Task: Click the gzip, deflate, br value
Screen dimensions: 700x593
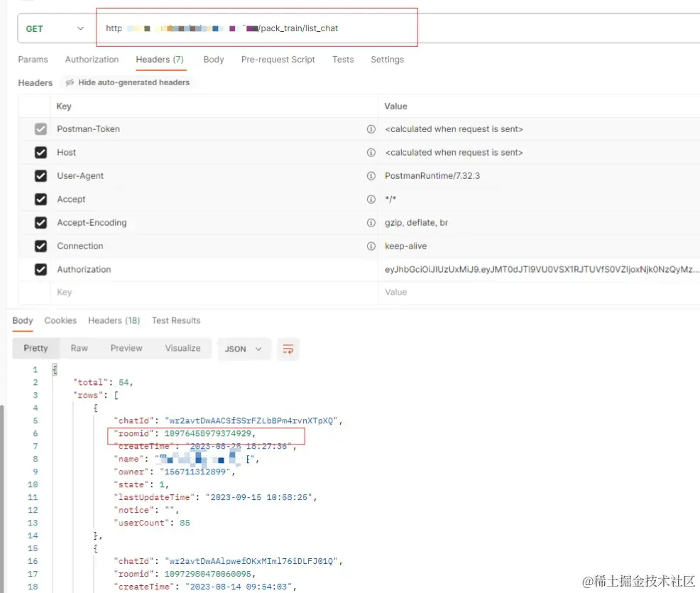Action: (x=416, y=222)
